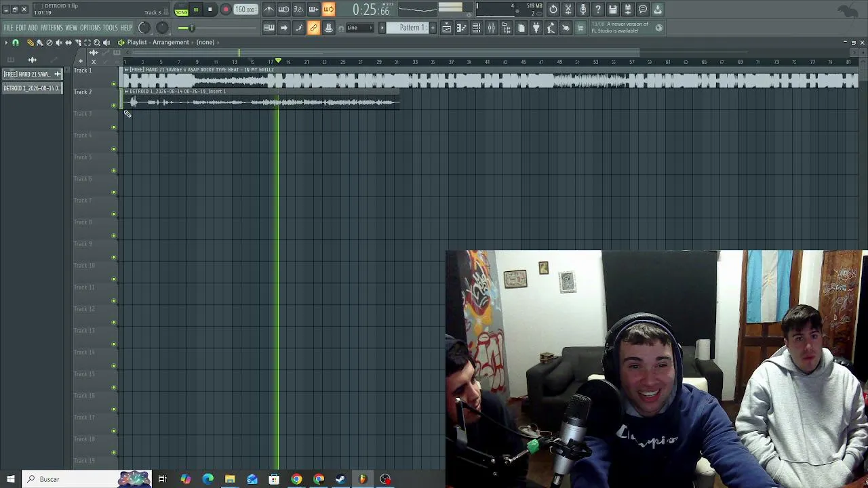Open the Browser view icon
This screenshot has height=488, width=868.
507,28
